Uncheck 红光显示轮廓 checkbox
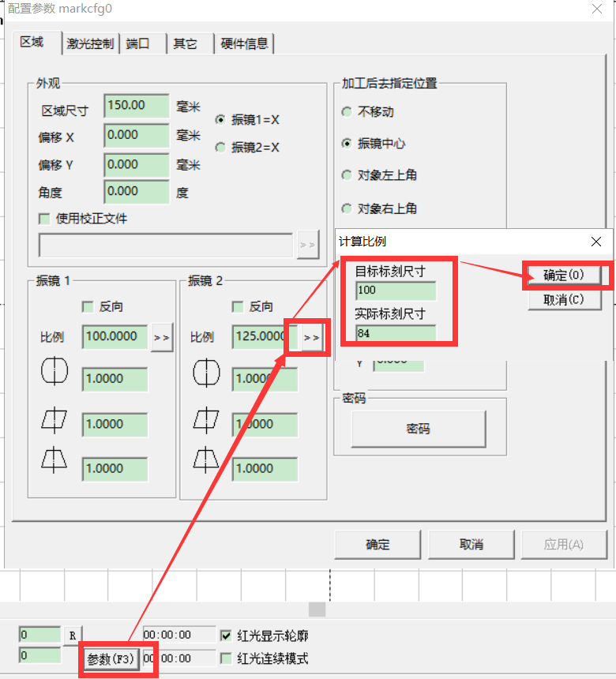The image size is (616, 679). (226, 636)
